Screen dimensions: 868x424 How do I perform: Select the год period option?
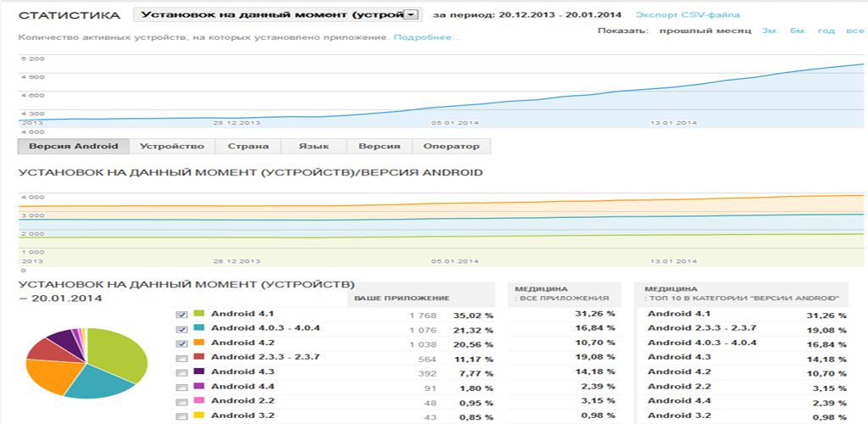point(826,31)
